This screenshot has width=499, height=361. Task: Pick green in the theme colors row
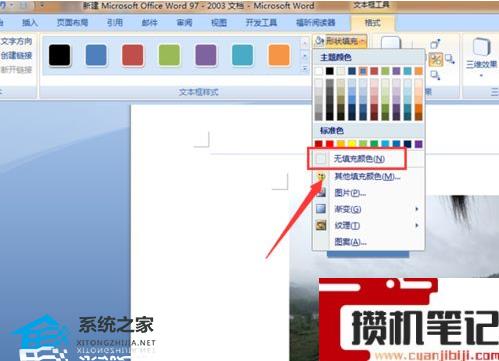385,71
